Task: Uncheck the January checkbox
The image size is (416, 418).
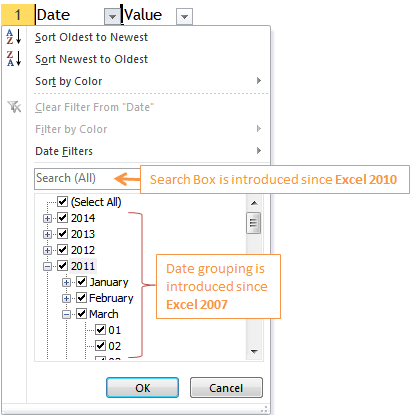Action: pyautogui.click(x=81, y=282)
